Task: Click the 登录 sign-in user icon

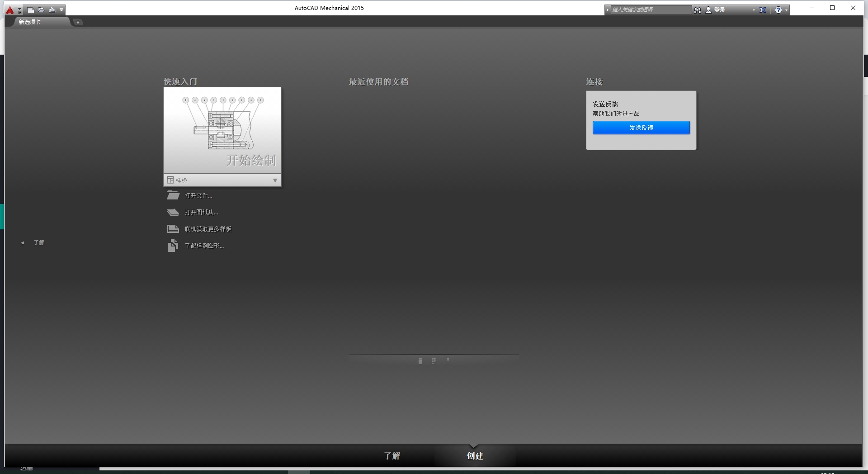Action: [708, 9]
